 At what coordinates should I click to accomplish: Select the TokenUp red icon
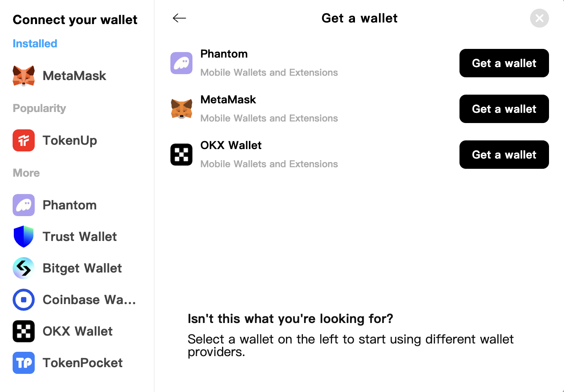[24, 140]
